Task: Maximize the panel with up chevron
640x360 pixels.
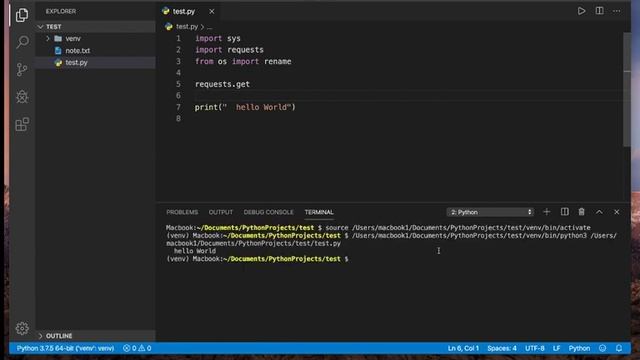Action: [x=599, y=212]
